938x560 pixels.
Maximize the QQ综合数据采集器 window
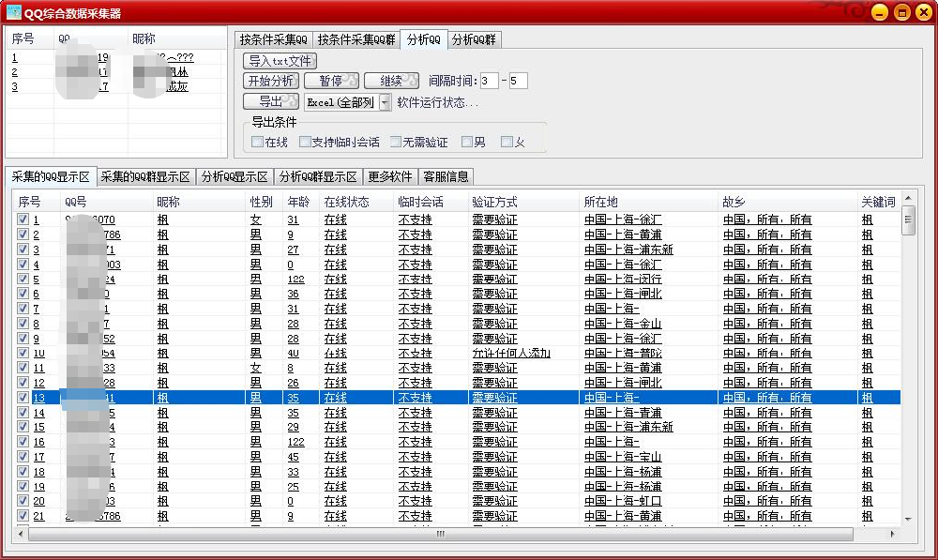tap(902, 12)
